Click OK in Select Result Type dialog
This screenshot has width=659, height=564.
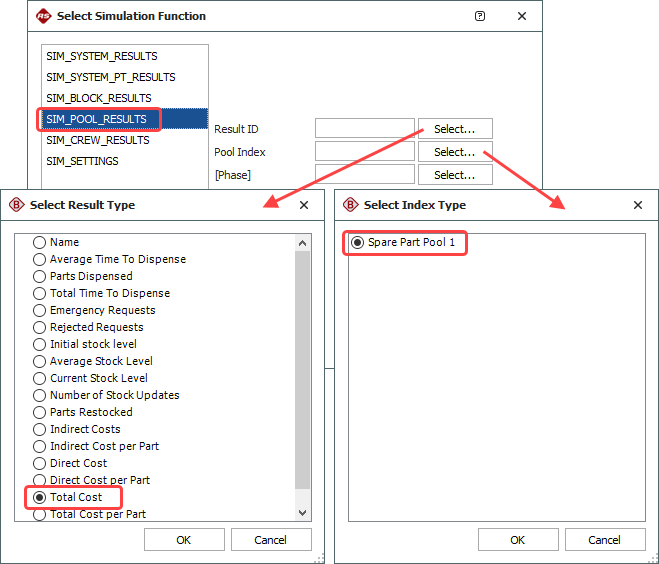coord(184,540)
